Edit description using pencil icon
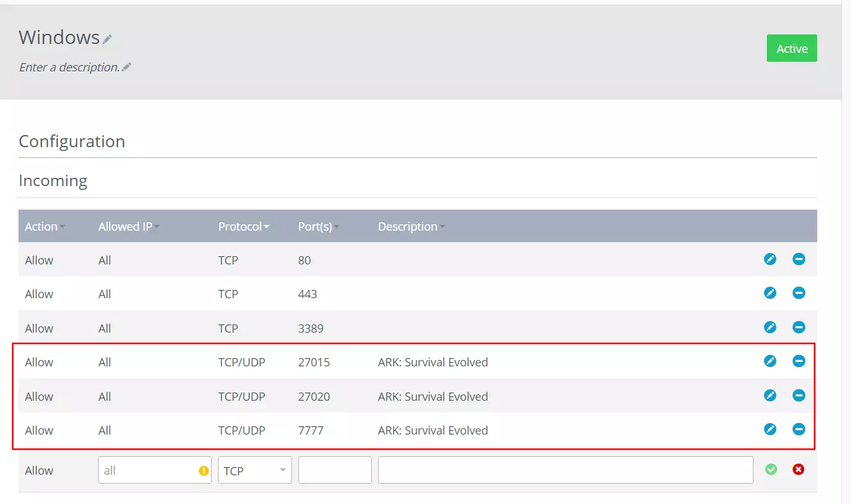 coord(127,67)
